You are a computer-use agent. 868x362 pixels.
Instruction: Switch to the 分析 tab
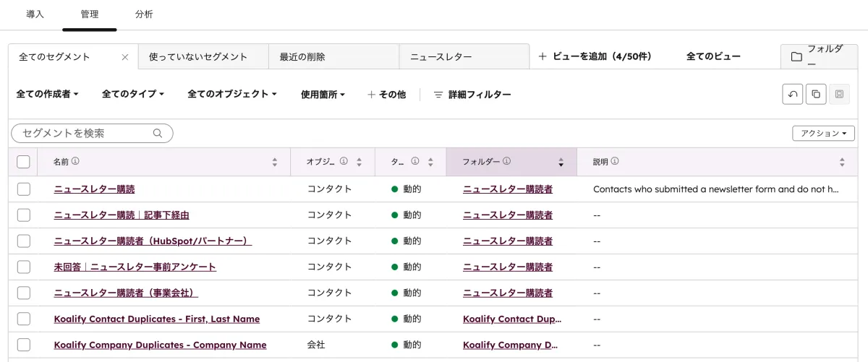(x=144, y=14)
